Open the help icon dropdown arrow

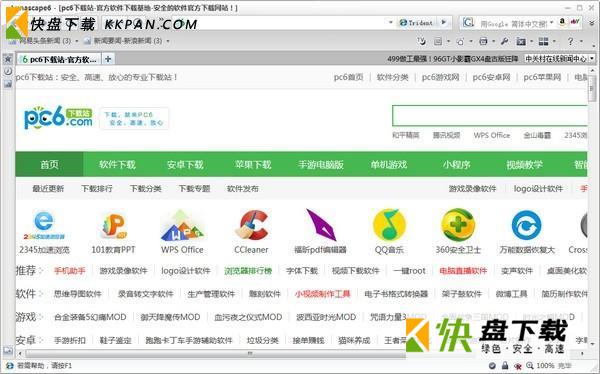point(581,41)
